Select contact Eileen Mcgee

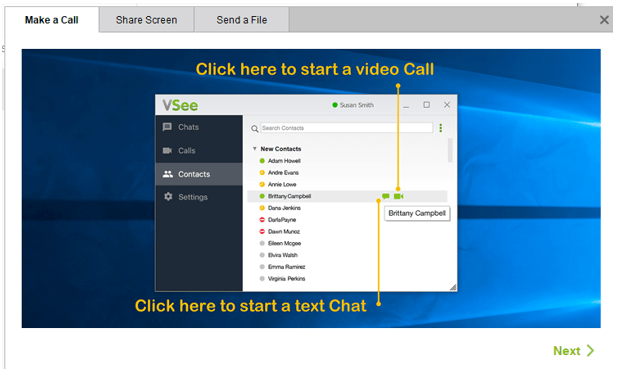pyautogui.click(x=284, y=243)
